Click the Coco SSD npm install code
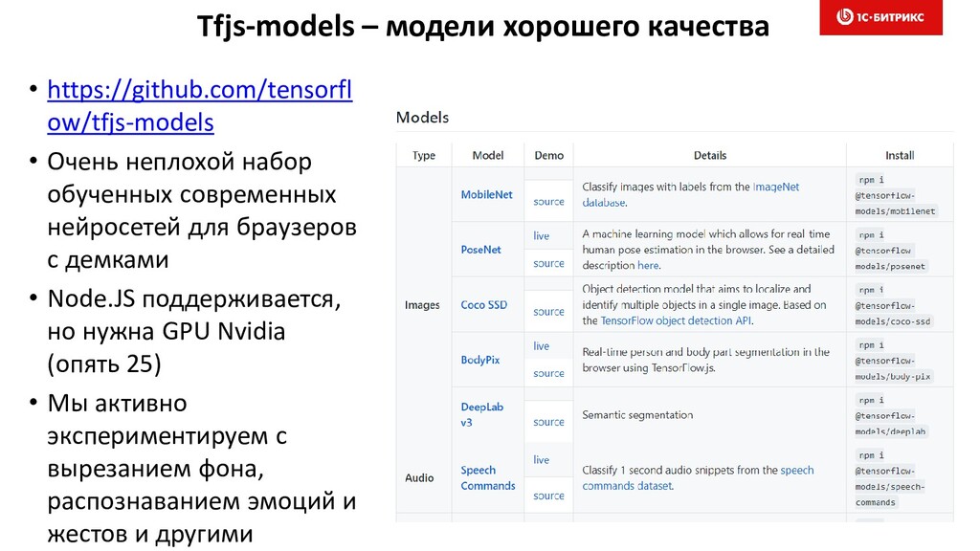 (x=893, y=305)
